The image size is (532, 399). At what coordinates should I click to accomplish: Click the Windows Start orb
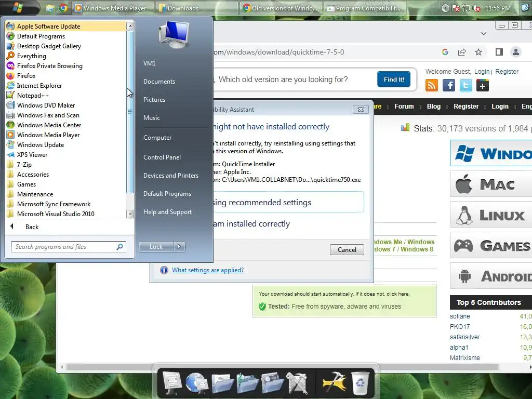click(x=18, y=7)
